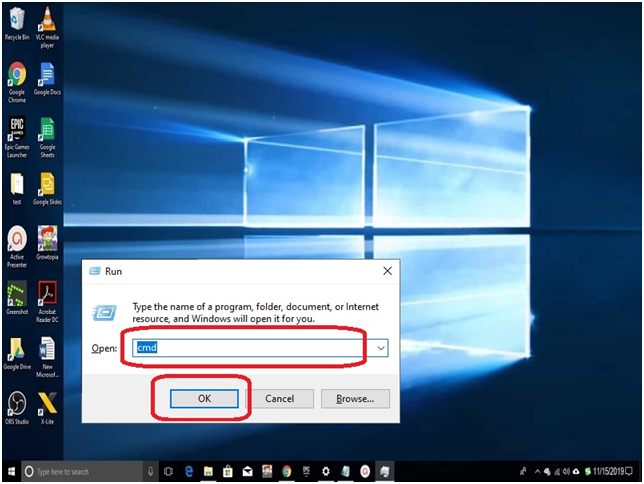Select the Active Presenter desktop icon
The height and width of the screenshot is (484, 644).
tap(17, 247)
